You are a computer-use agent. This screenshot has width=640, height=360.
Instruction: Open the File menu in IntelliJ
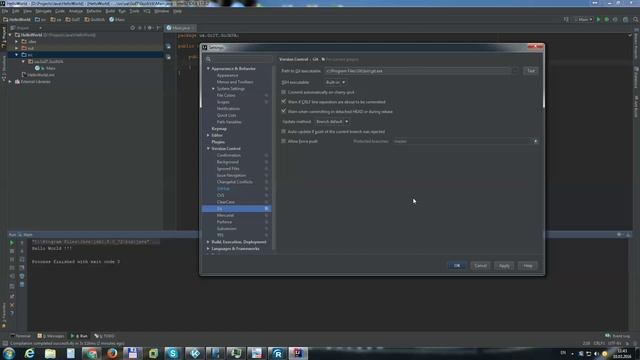tap(5, 11)
